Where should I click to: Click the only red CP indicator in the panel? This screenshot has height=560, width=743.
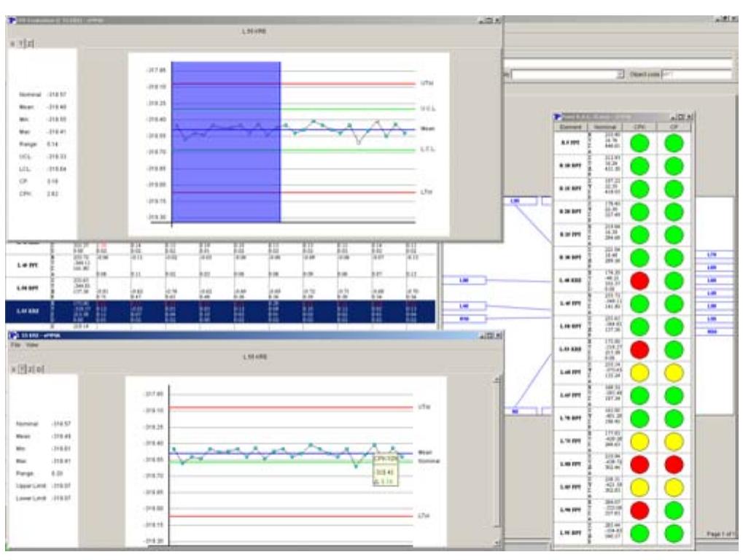(x=674, y=464)
